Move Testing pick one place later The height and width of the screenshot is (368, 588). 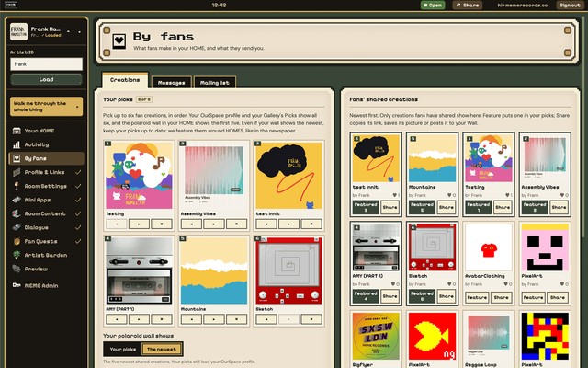click(x=139, y=224)
